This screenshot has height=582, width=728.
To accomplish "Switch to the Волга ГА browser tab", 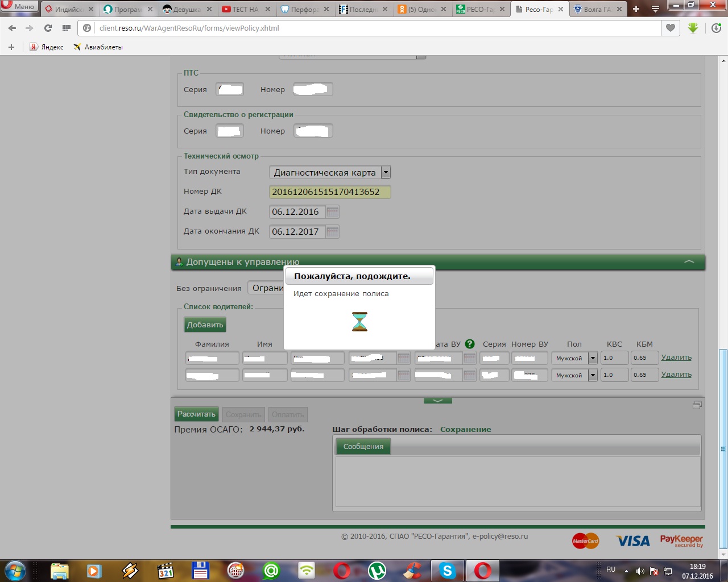I will coord(596,9).
